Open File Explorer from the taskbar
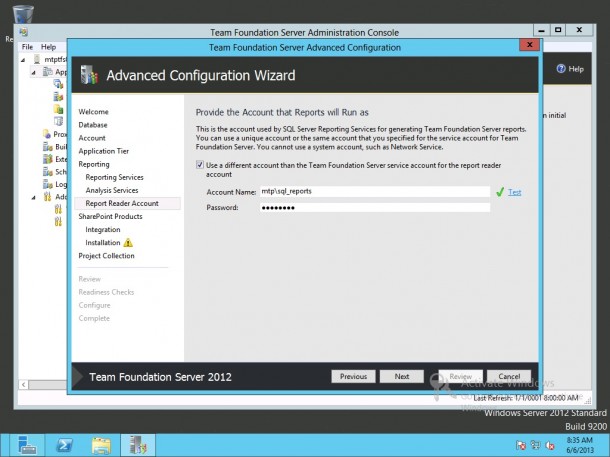The image size is (610, 457). [x=101, y=445]
